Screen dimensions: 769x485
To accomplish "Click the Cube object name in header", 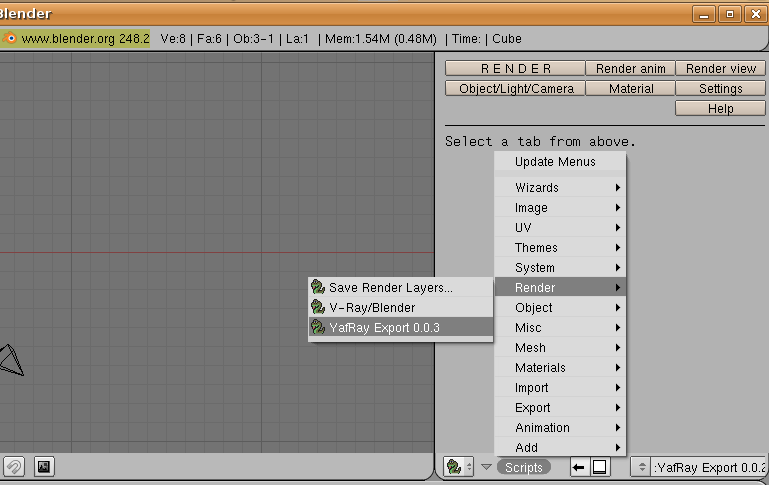I will click(507, 38).
